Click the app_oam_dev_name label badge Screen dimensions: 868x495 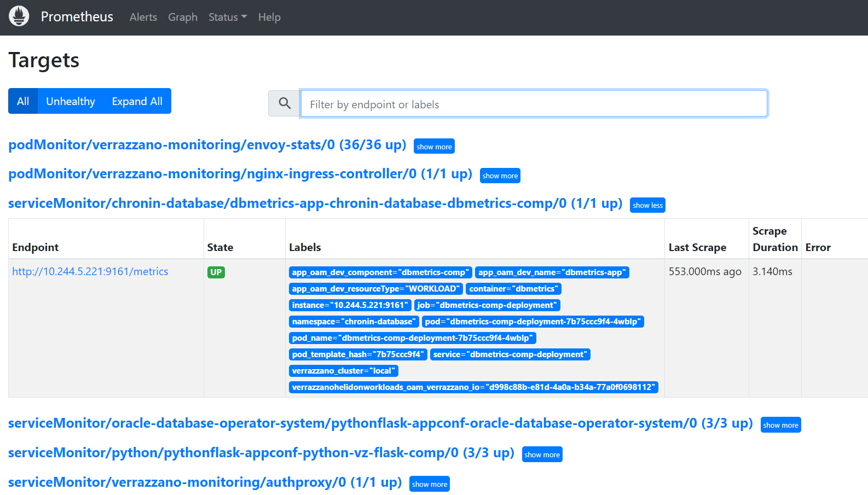[x=552, y=272]
